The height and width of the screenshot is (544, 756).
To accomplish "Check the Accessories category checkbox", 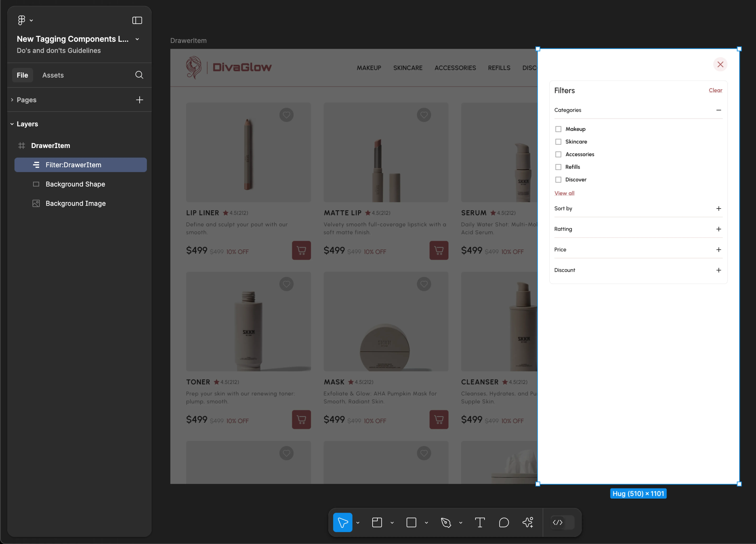I will pyautogui.click(x=558, y=154).
